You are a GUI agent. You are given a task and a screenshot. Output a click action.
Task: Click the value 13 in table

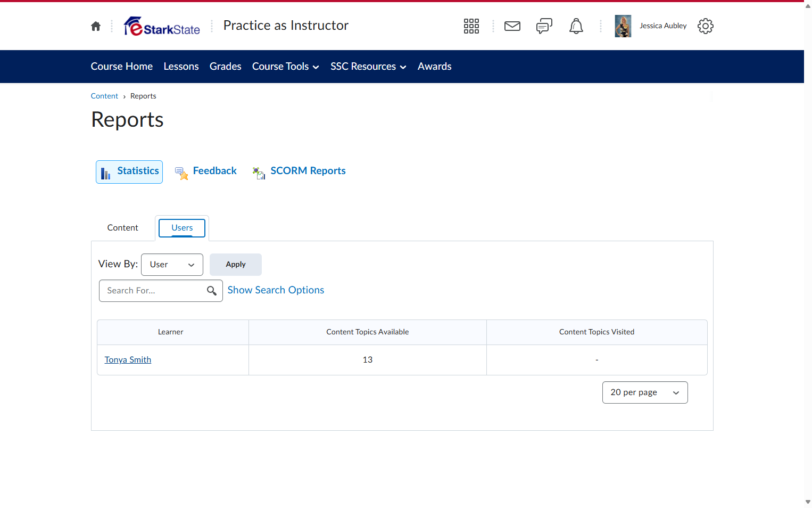[368, 360]
